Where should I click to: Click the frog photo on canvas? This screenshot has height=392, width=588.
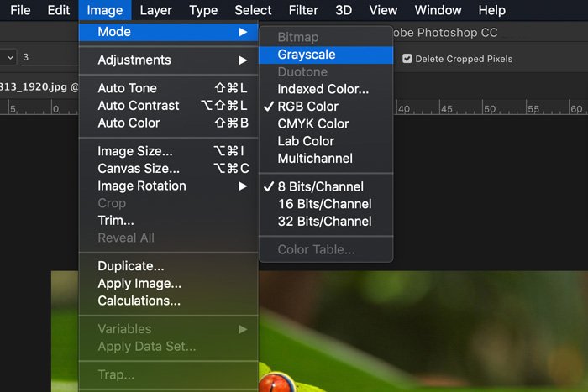420,336
